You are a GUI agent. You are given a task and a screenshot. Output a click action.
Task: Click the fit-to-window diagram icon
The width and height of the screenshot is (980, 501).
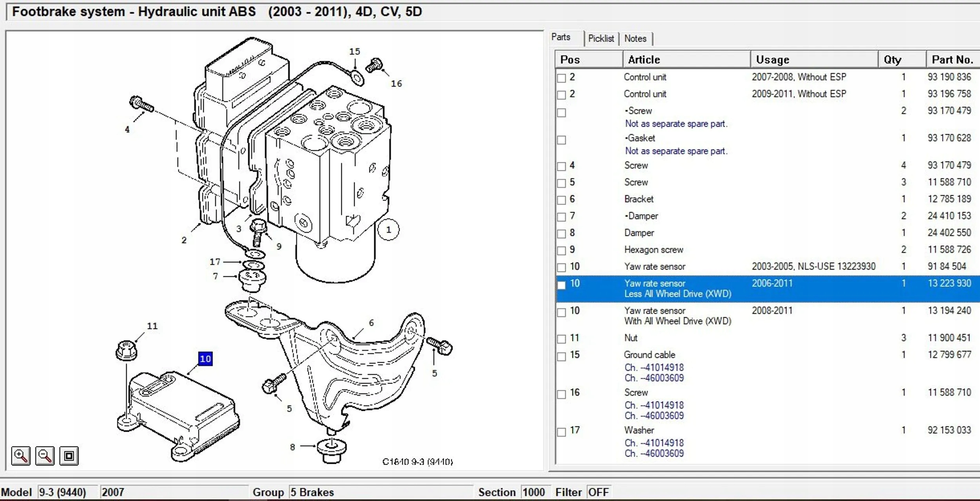pos(69,456)
